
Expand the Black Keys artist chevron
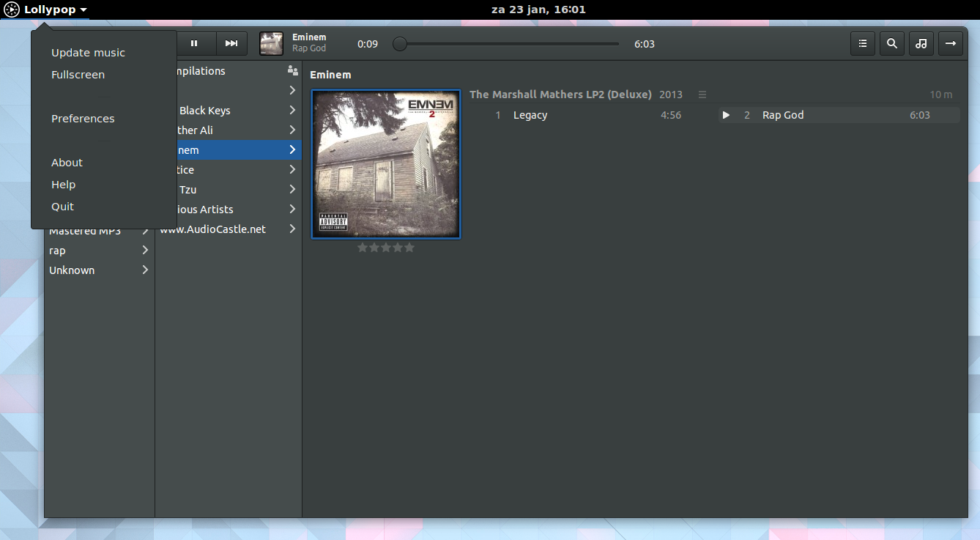(292, 111)
